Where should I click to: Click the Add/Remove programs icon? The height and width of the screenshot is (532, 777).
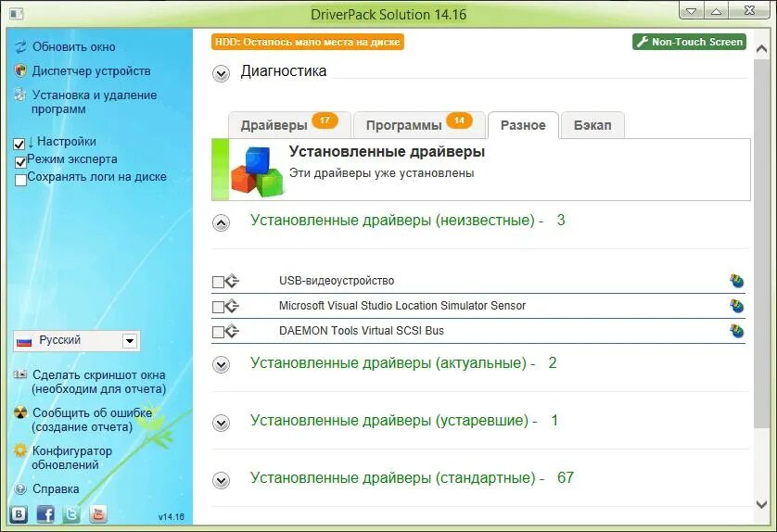(x=20, y=95)
